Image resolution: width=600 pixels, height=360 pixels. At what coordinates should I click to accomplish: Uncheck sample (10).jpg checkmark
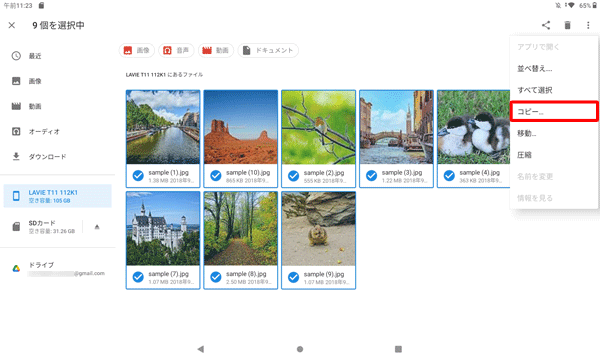point(216,176)
